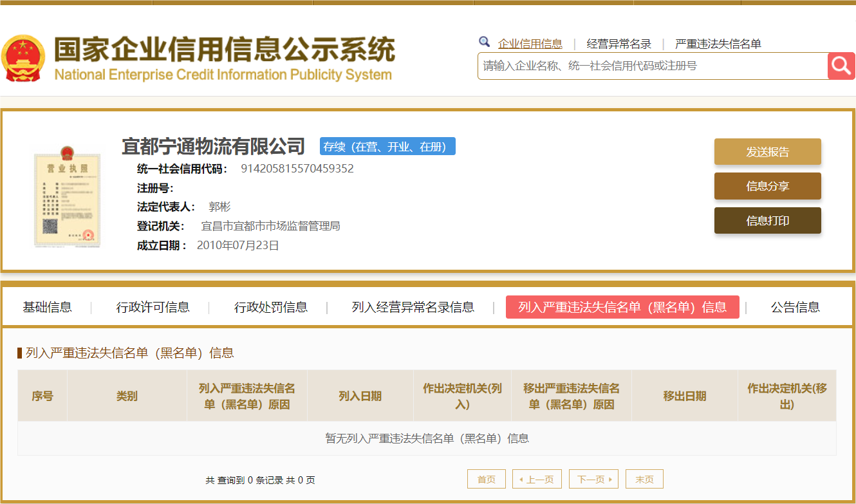This screenshot has height=504, width=856.
Task: Click the founding date 2010年07月23日
Action: pyautogui.click(x=238, y=245)
